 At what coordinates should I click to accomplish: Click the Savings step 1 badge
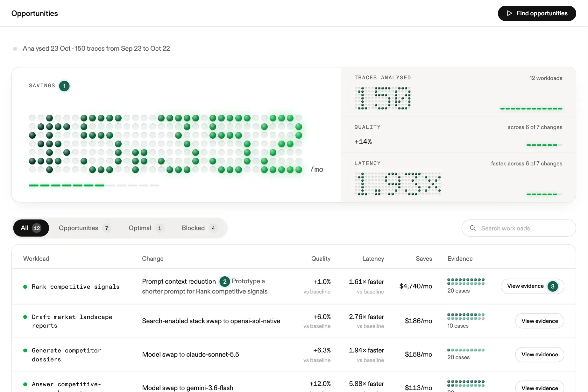[x=64, y=86]
